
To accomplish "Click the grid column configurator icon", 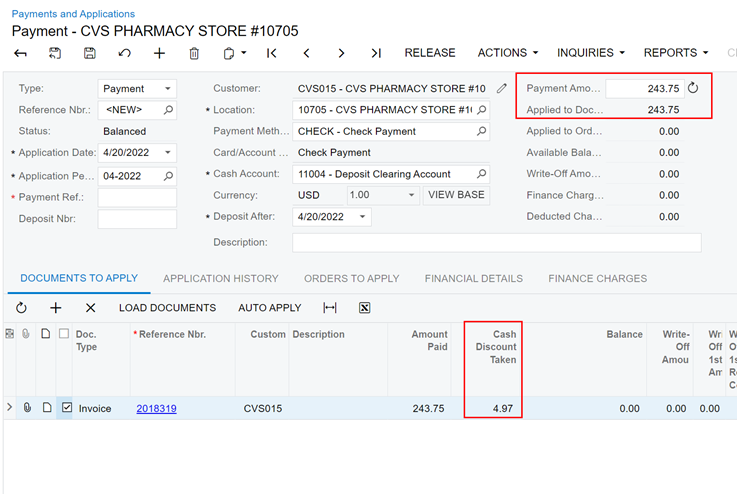I will [9, 334].
